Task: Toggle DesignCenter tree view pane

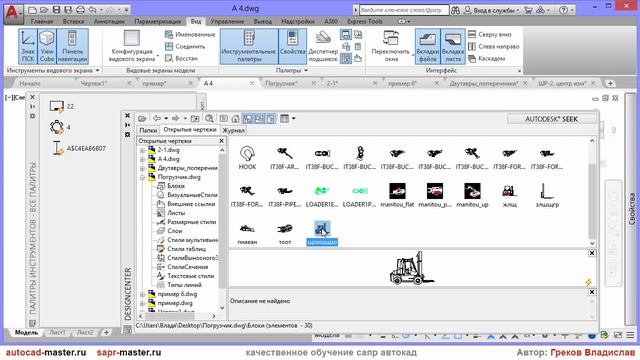Action: tap(247, 119)
